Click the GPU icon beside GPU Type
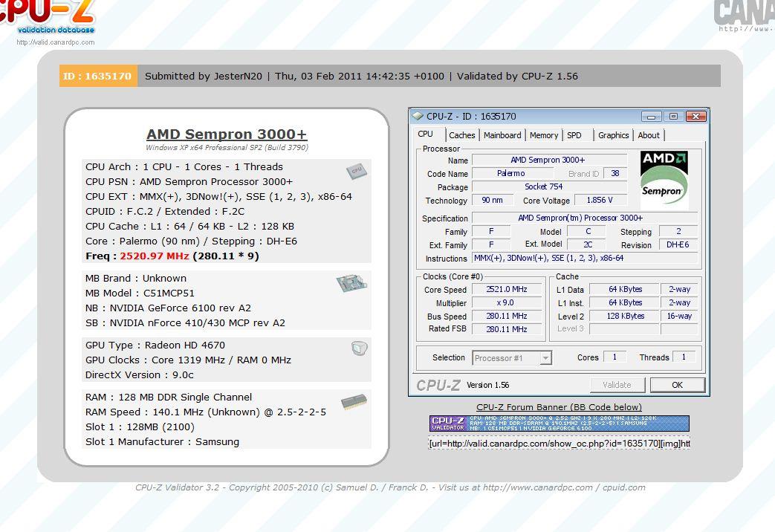The height and width of the screenshot is (532, 775). [x=360, y=348]
